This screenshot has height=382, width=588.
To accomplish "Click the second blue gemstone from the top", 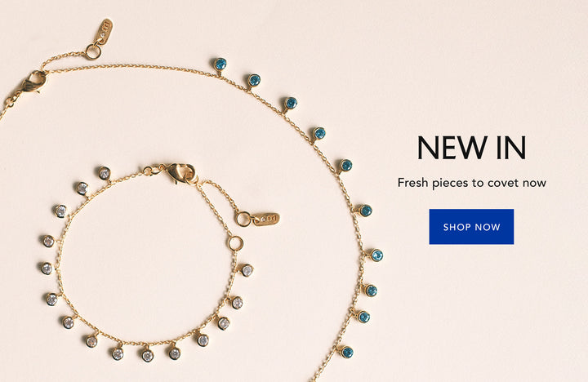I will coord(254,80).
